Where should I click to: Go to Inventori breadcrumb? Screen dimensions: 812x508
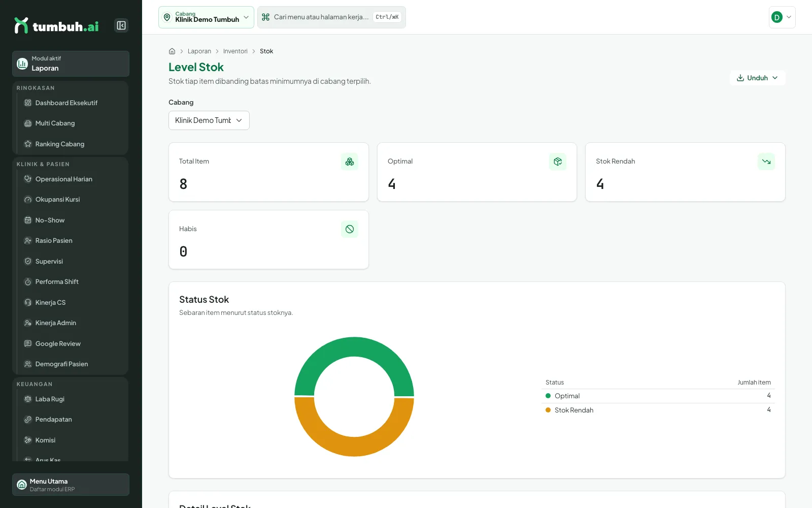coord(235,51)
